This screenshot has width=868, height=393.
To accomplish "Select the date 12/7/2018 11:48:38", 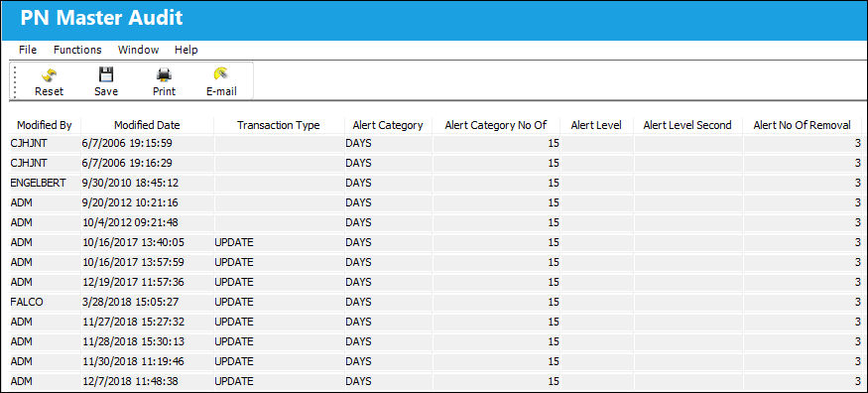I will click(130, 382).
